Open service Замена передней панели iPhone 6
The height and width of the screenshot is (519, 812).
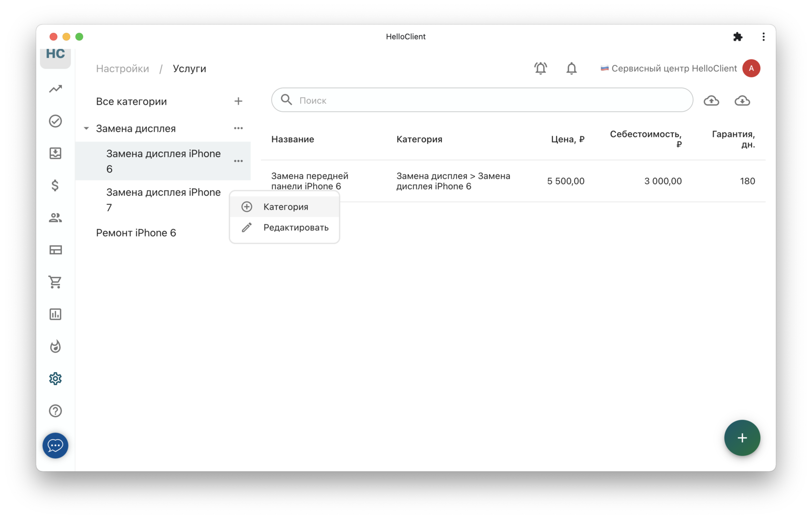click(310, 181)
